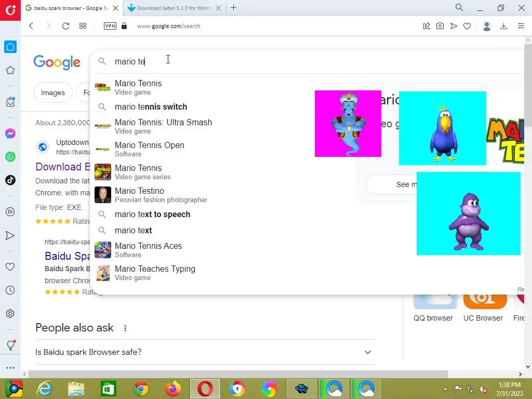The width and height of the screenshot is (532, 399).
Task: Send page to My Flow toolbar icon
Action: point(454,26)
